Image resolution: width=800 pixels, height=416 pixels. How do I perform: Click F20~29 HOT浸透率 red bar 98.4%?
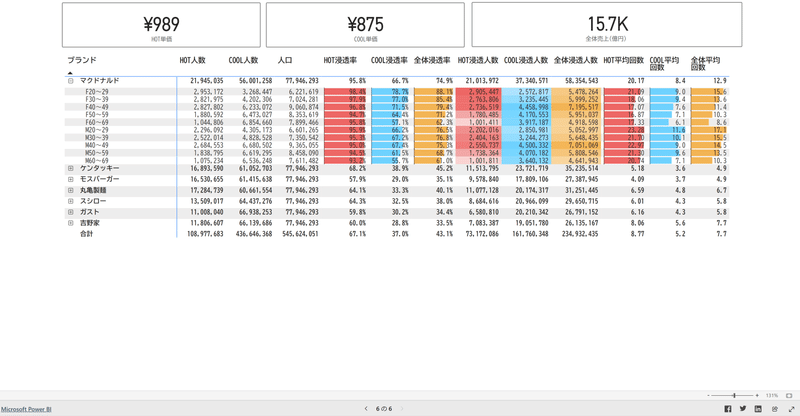click(345, 92)
